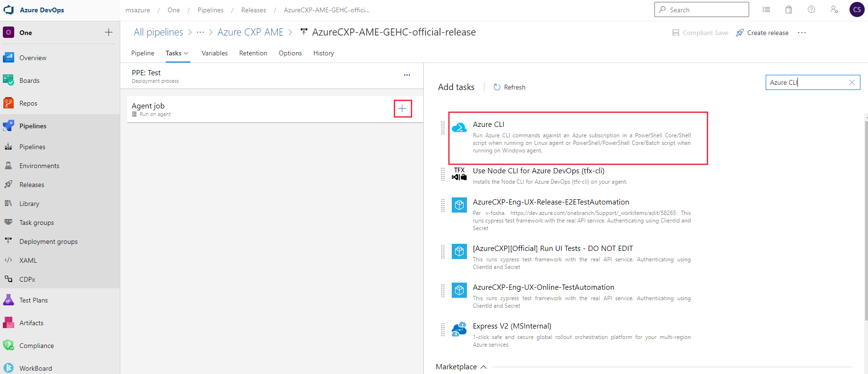This screenshot has height=374, width=868.
Task: Click the pipeline name AzureCXP-AME-GEHC-official-release
Action: point(394,32)
